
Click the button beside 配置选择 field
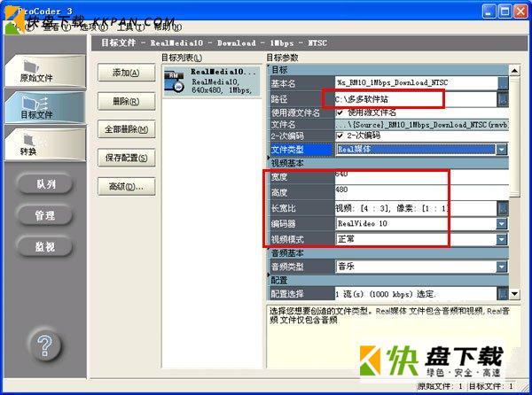[503, 293]
